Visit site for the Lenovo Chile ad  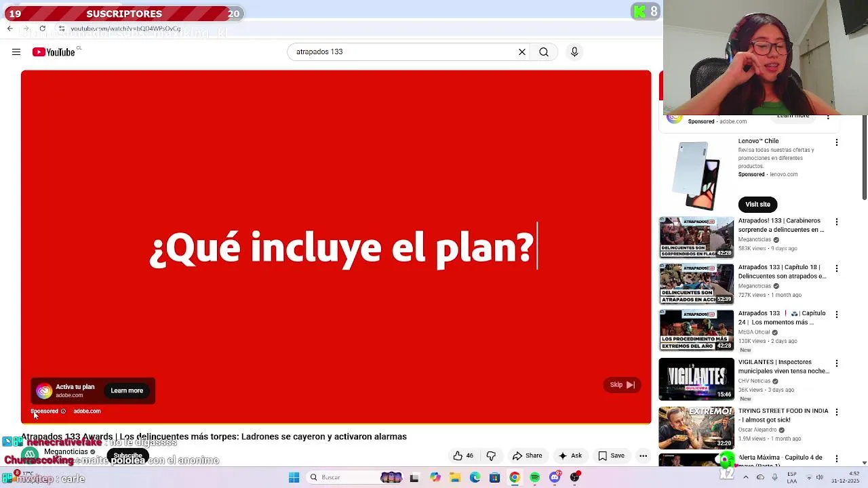pyautogui.click(x=757, y=205)
